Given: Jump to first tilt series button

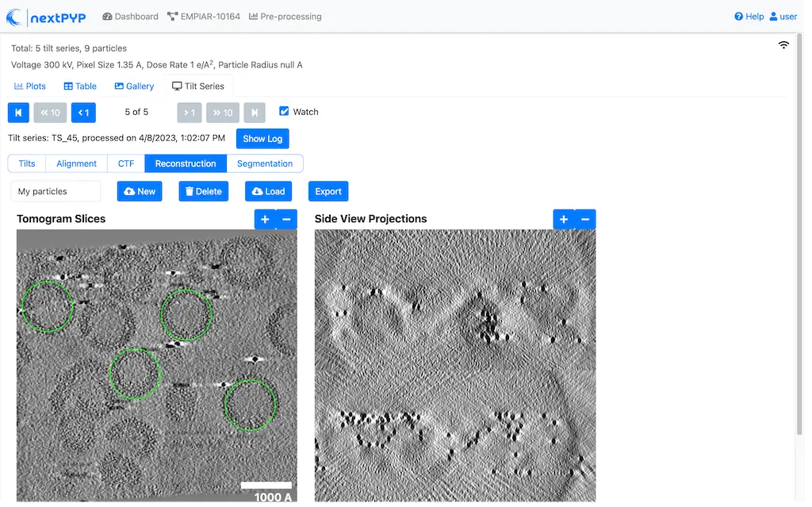Looking at the screenshot, I should tap(18, 113).
